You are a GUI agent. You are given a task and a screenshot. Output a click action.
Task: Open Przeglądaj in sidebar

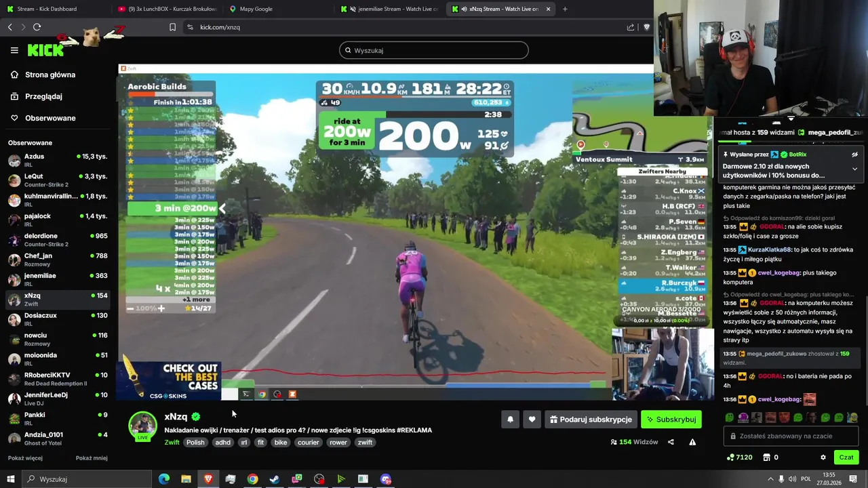[x=37, y=96]
